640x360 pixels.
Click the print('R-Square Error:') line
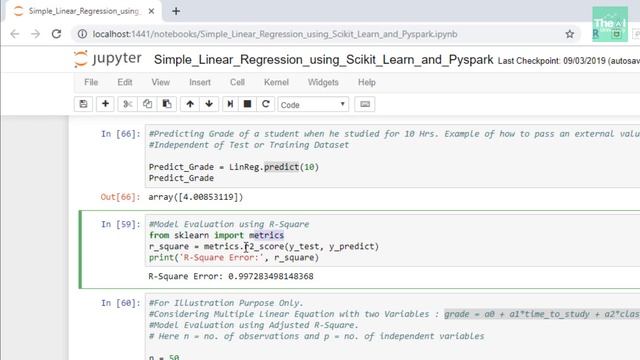pos(234,258)
